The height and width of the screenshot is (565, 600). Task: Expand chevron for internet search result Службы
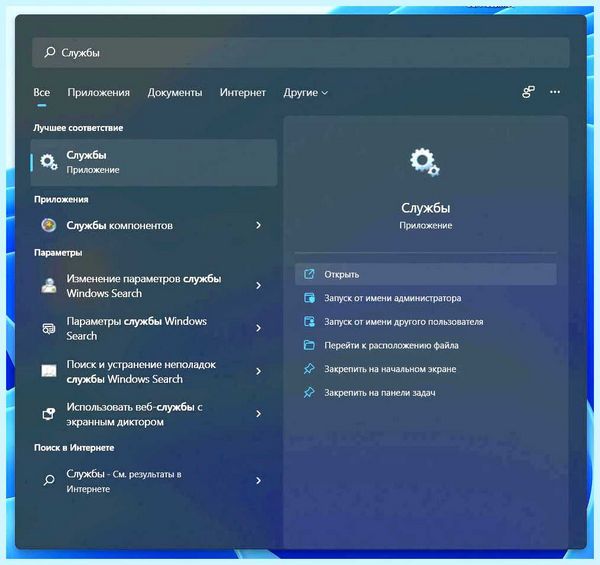[259, 480]
